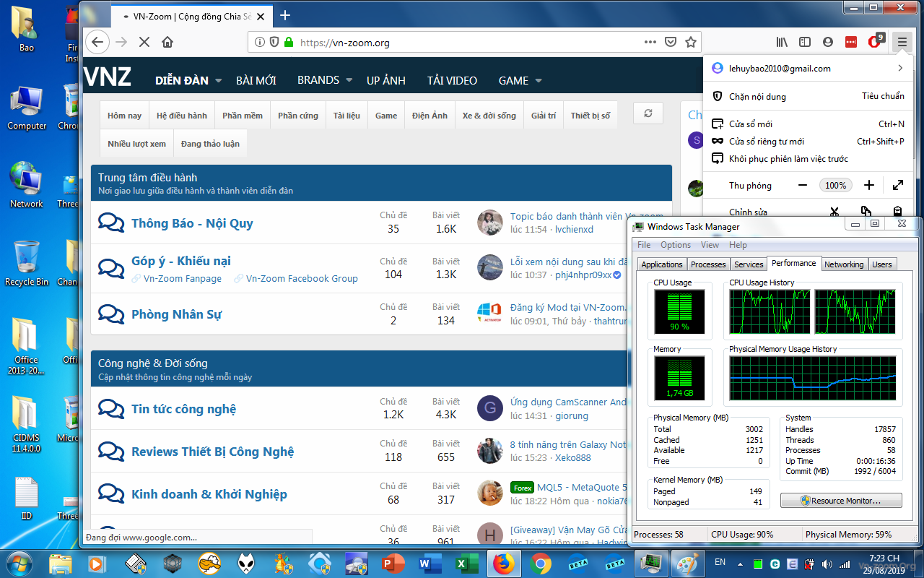
Task: Zoom out with the minus button
Action: pos(803,185)
